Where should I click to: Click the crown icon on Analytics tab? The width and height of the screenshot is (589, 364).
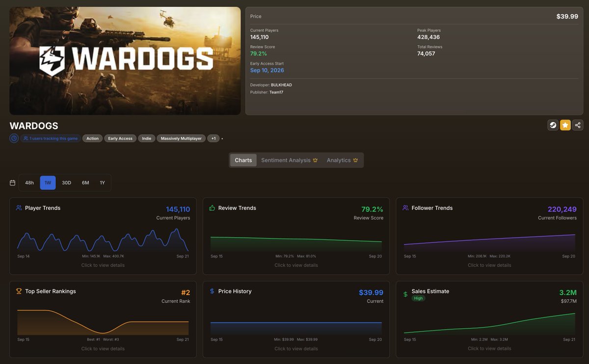click(x=355, y=160)
